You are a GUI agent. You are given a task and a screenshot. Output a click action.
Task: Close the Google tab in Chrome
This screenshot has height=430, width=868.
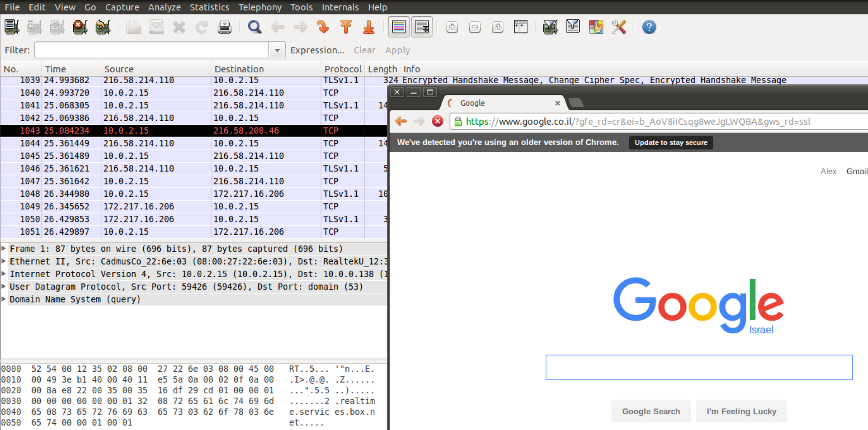click(x=557, y=103)
